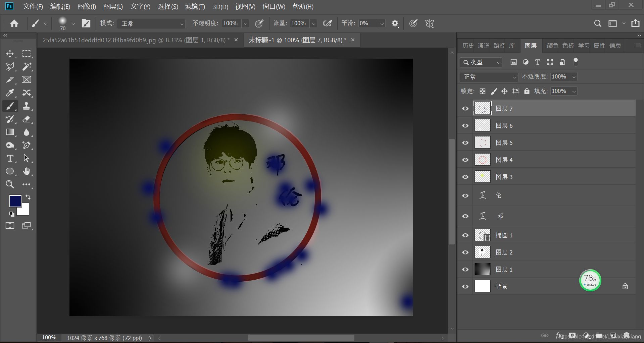
Task: Choose workspace layout button
Action: [x=613, y=23]
